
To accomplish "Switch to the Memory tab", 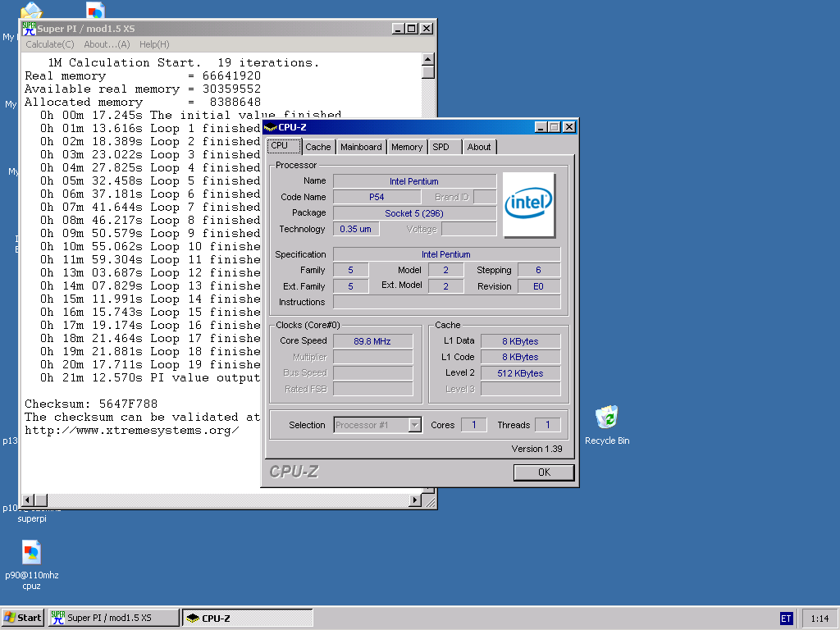I will (407, 147).
